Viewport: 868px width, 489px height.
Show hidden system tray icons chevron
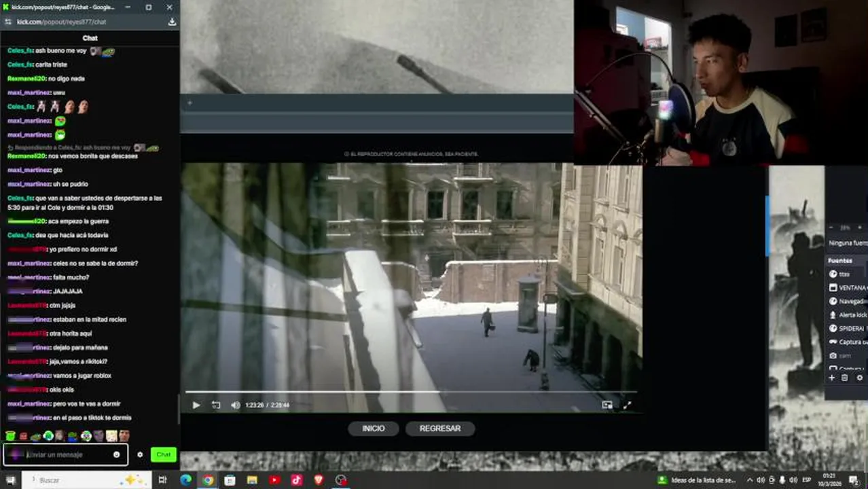point(750,480)
